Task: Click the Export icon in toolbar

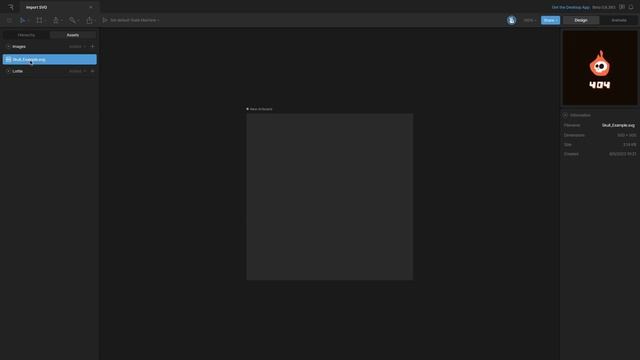Action: pos(89,20)
